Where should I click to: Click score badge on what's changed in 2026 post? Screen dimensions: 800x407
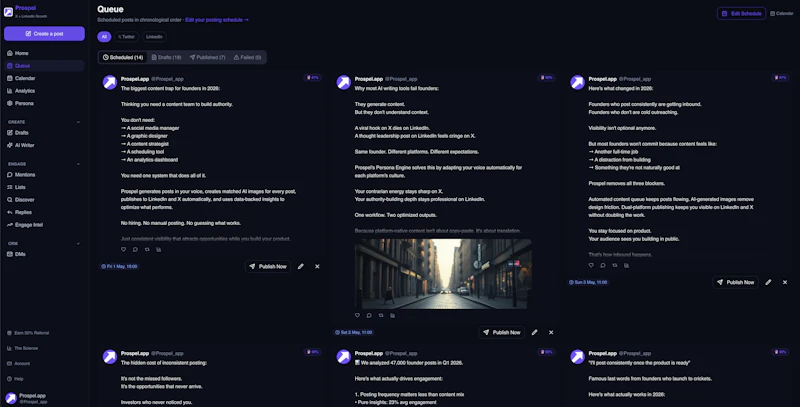(780, 78)
